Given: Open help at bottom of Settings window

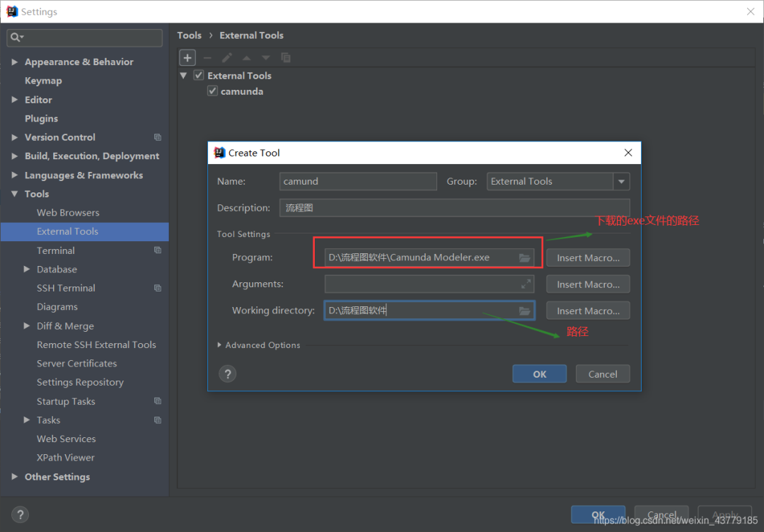Looking at the screenshot, I should pos(20,514).
